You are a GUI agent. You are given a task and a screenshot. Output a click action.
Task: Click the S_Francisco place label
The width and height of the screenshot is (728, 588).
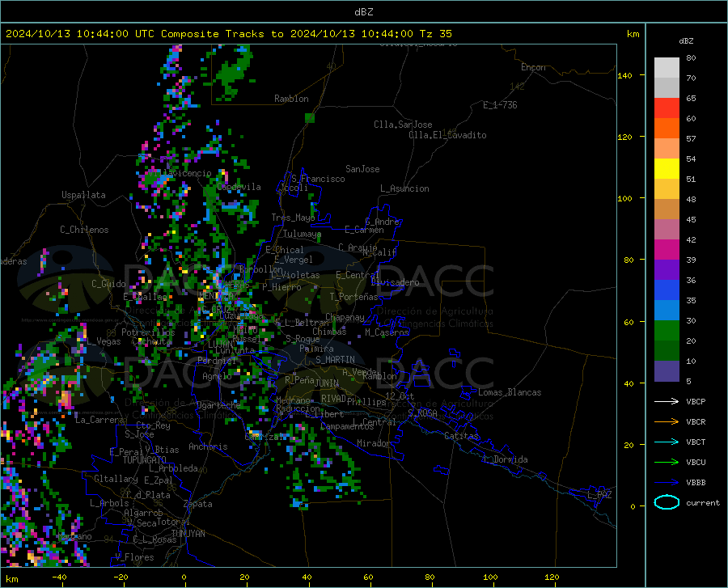(318, 179)
